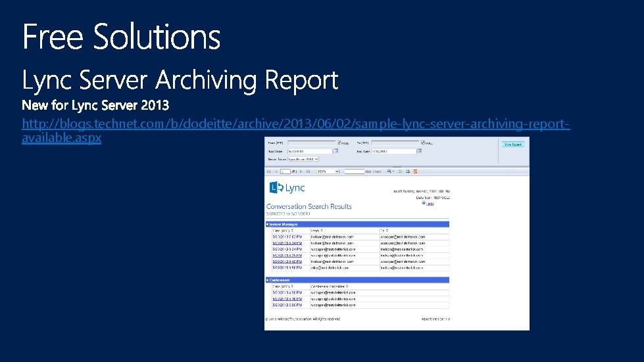Screen dimensions: 644x362
Task: Click the print report icon
Action: (x=408, y=171)
